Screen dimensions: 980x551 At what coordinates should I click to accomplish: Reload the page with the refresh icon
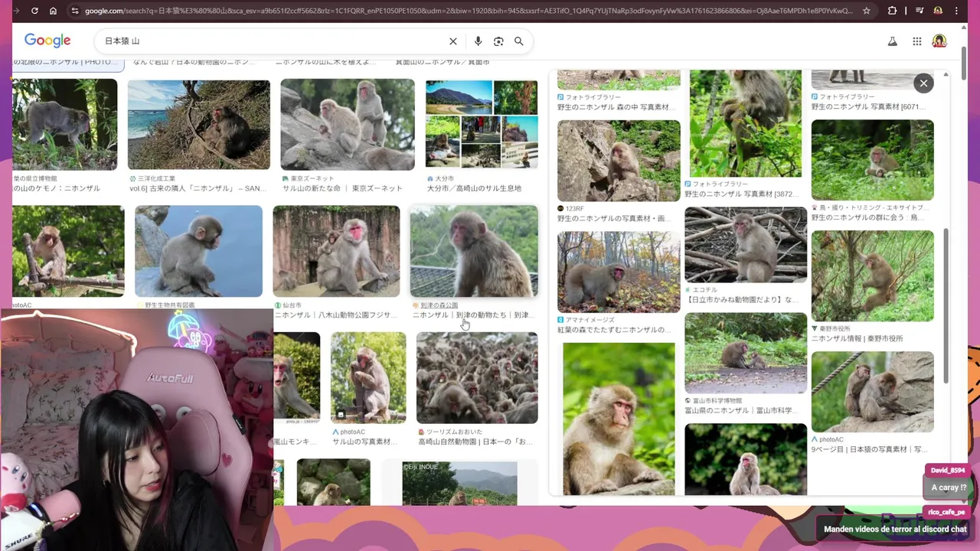(34, 11)
